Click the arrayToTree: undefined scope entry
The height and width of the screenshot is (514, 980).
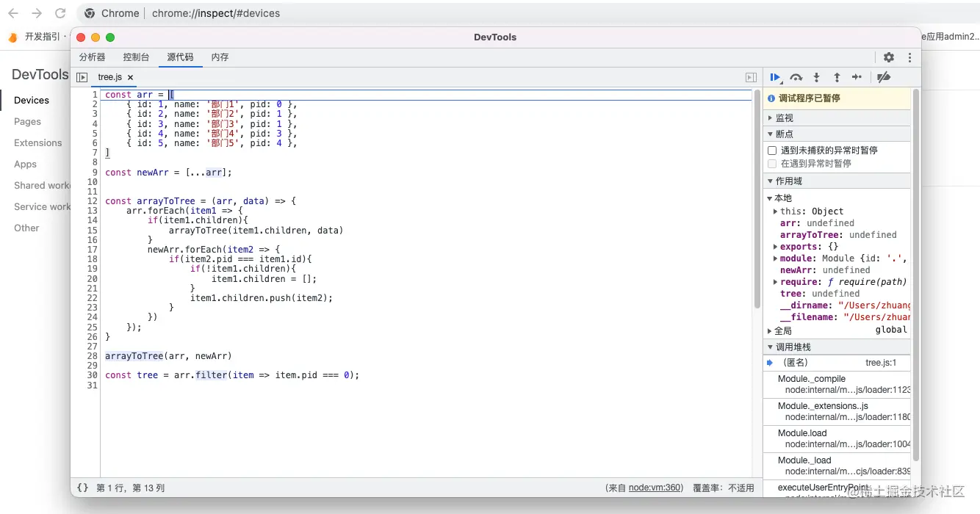pos(838,235)
